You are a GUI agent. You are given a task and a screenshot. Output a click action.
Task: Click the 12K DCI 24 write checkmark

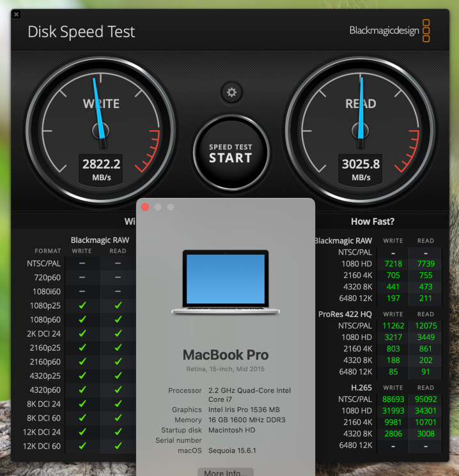pos(82,432)
